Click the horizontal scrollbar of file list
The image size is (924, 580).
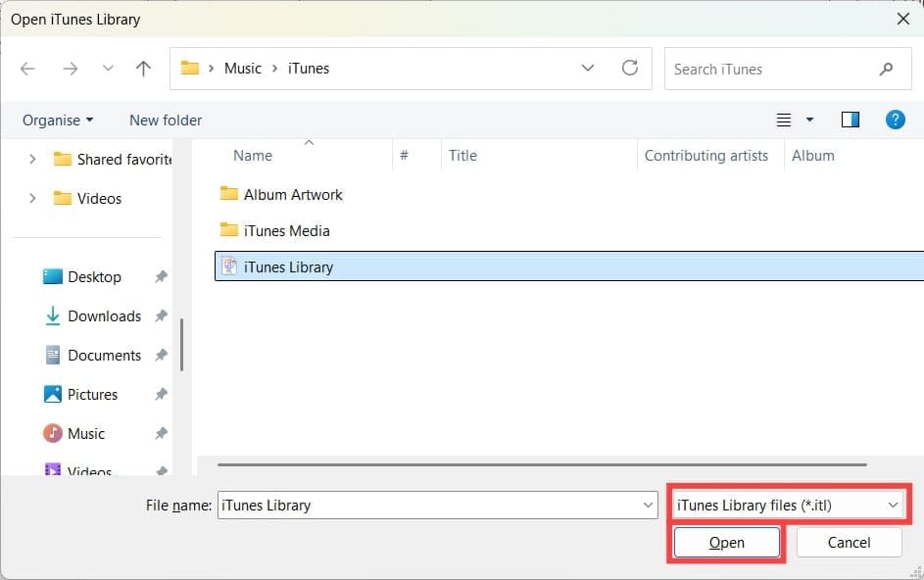tap(542, 464)
